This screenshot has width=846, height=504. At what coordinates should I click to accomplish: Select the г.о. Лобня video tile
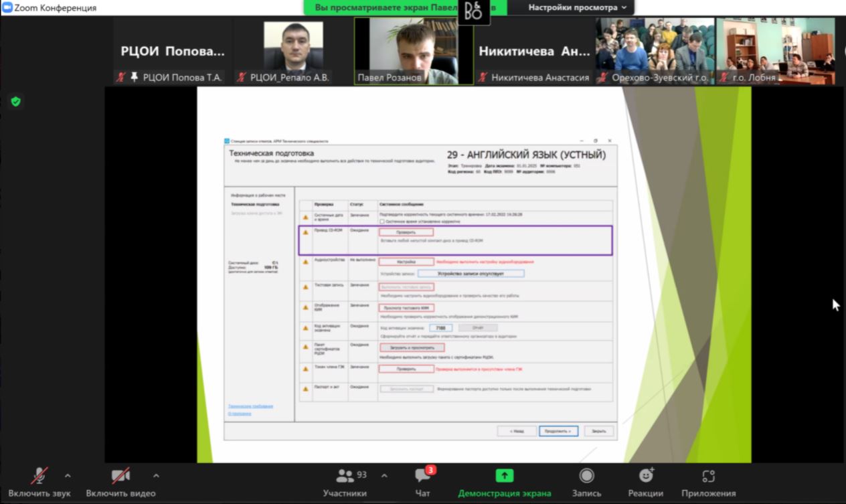775,51
